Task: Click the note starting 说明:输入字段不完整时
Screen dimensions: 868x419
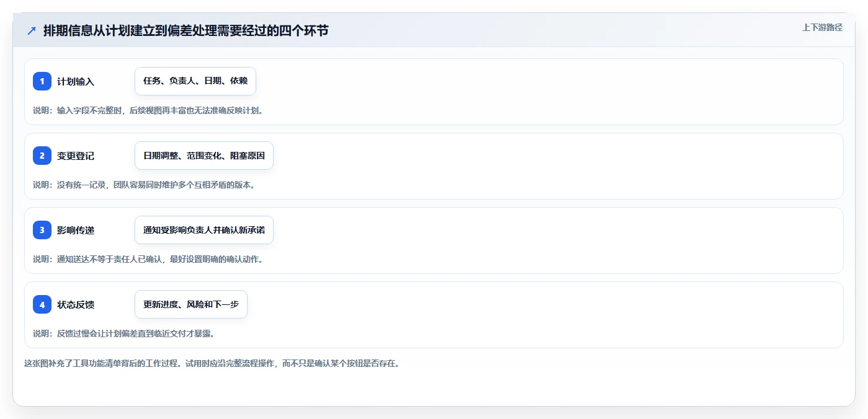Action: [148, 110]
